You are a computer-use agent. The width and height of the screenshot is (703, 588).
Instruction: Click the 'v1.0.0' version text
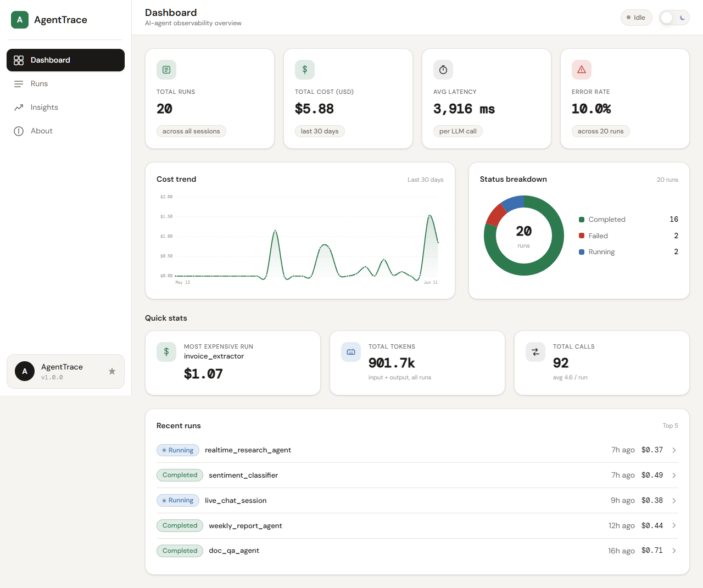[x=52, y=378]
